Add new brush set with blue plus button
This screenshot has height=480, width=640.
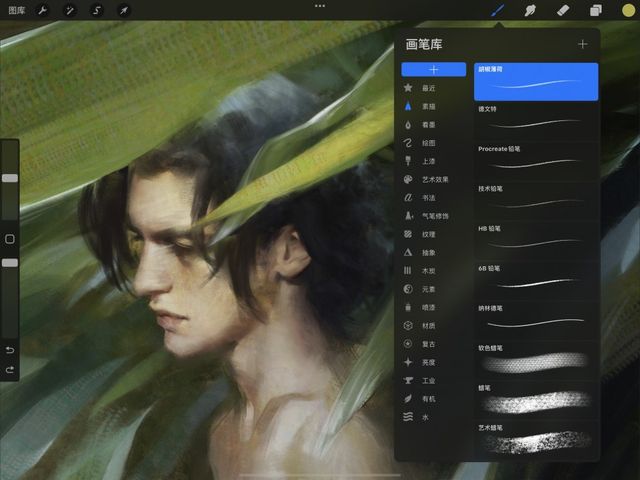433,70
